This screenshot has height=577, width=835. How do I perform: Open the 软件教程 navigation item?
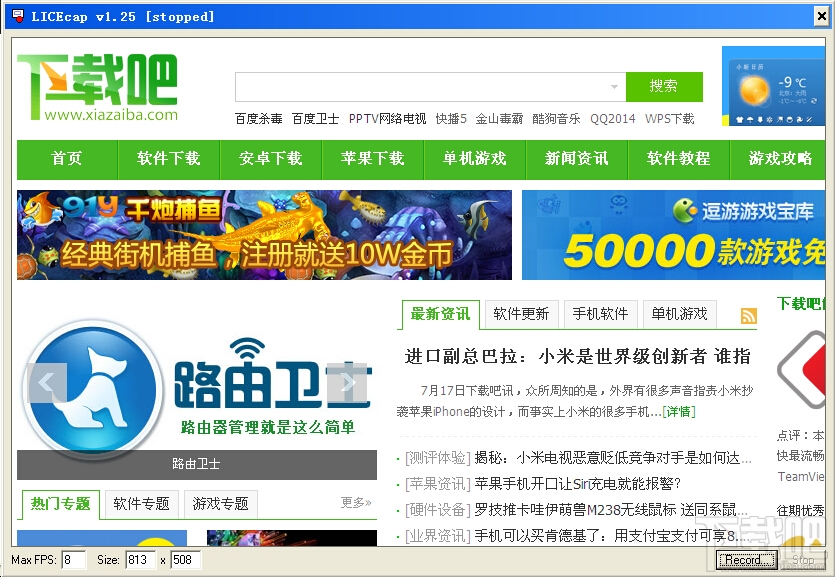click(678, 159)
